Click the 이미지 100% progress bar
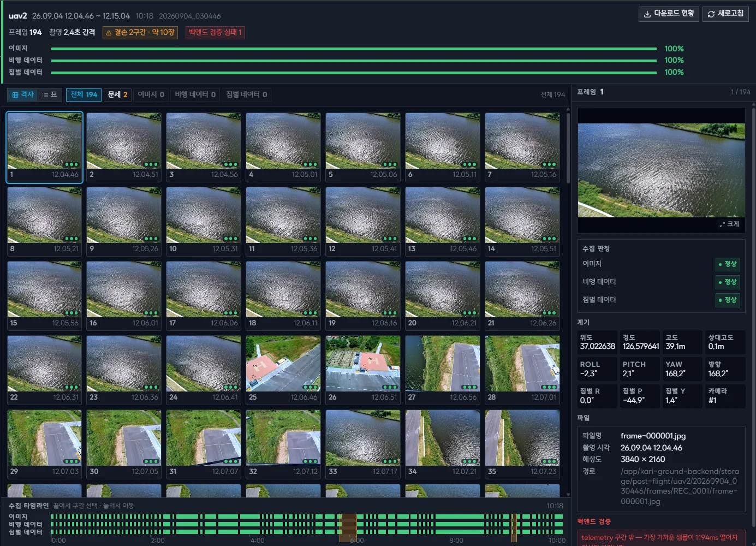The image size is (756, 546). 354,49
